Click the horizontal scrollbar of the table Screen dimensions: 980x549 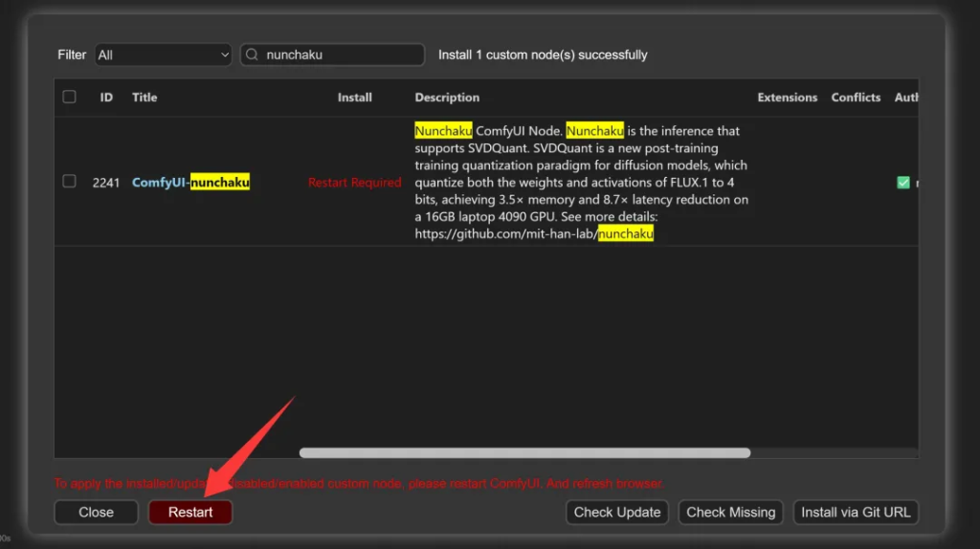tap(524, 452)
